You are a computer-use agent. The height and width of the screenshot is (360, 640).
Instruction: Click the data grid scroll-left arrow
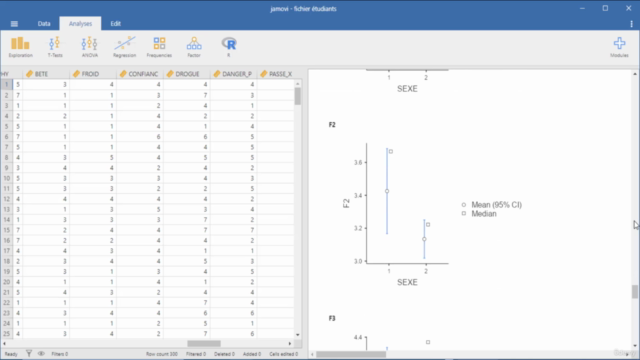coord(4,344)
